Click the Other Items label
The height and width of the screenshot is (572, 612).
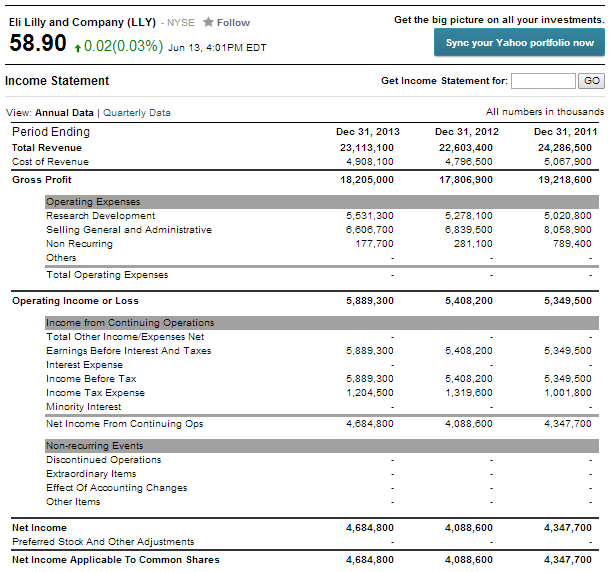pyautogui.click(x=73, y=502)
